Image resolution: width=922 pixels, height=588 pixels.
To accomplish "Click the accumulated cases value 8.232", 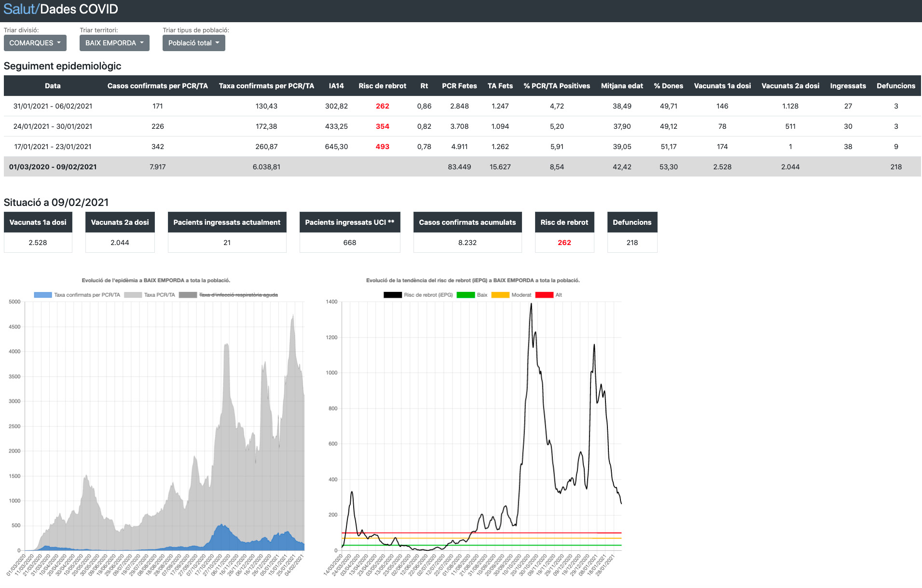I will pyautogui.click(x=468, y=243).
